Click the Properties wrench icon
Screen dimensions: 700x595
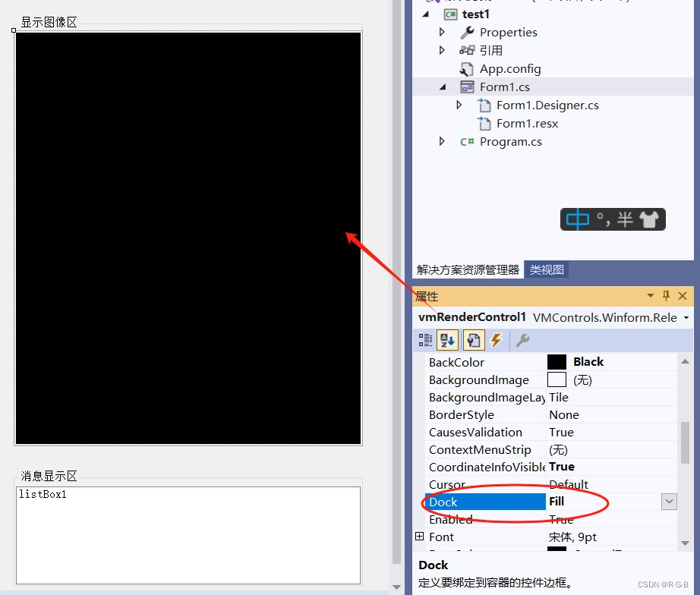[x=468, y=32]
